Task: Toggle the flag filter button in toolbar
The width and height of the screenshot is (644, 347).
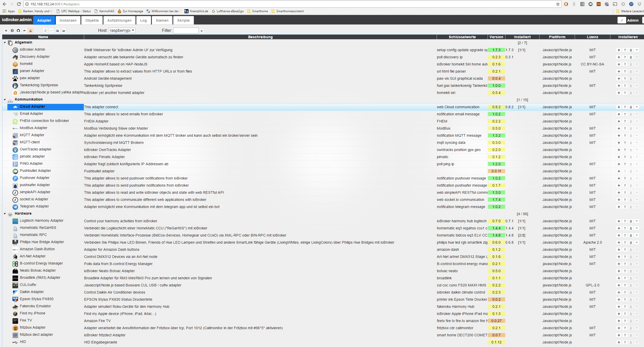Action: pyautogui.click(x=24, y=31)
